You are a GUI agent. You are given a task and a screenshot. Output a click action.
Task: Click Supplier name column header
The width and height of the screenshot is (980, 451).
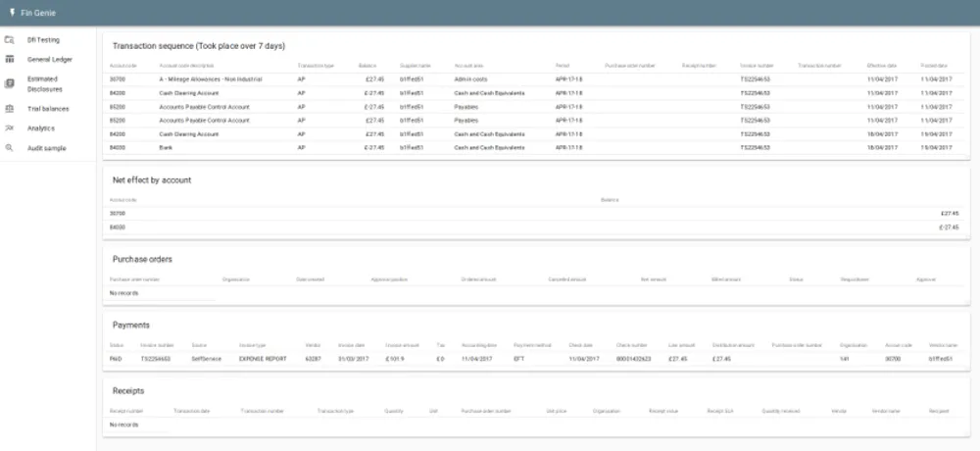(415, 66)
